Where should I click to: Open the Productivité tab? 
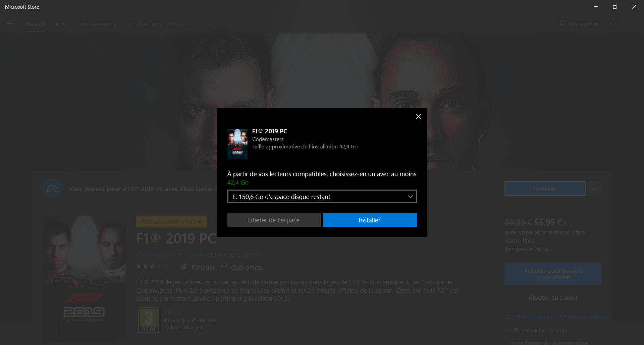(x=145, y=24)
